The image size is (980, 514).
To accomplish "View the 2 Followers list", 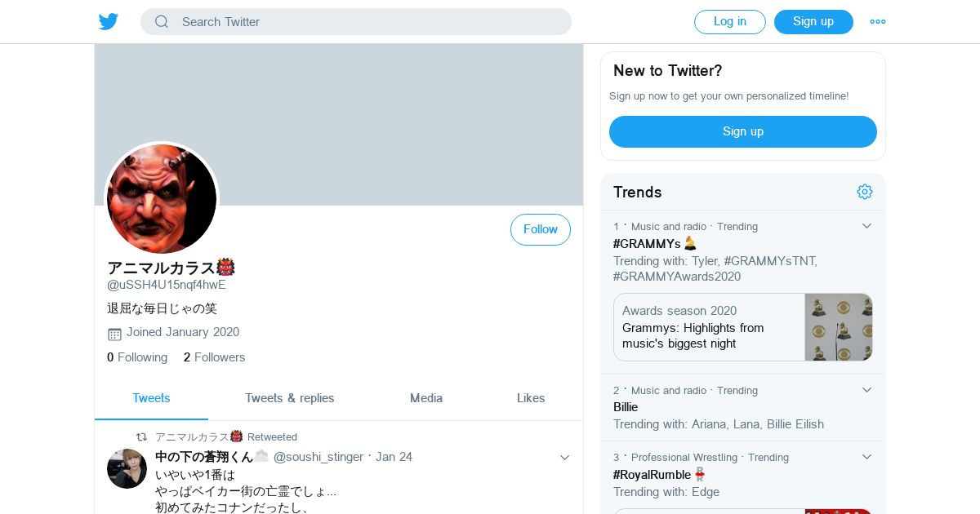I will click(214, 357).
